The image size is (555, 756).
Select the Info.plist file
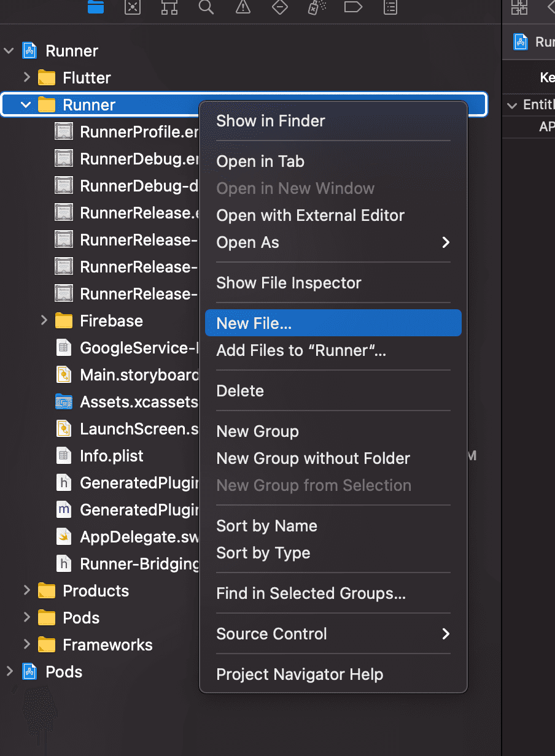pyautogui.click(x=111, y=456)
